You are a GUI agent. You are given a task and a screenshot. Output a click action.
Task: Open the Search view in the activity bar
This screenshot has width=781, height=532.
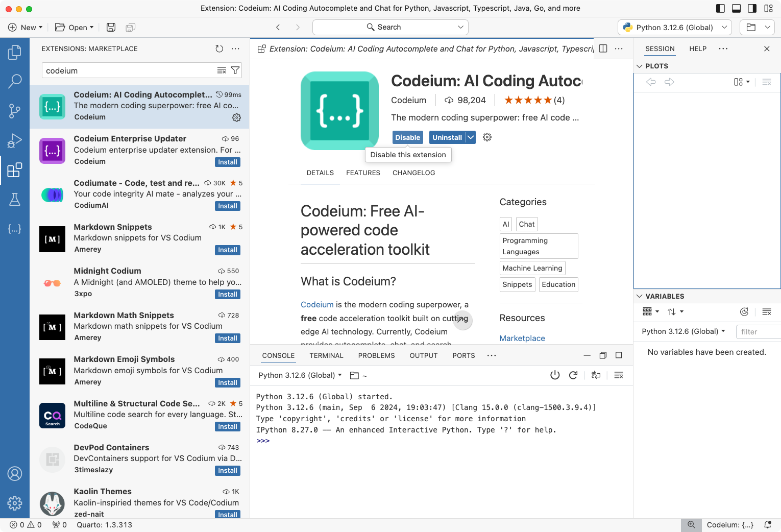click(15, 81)
